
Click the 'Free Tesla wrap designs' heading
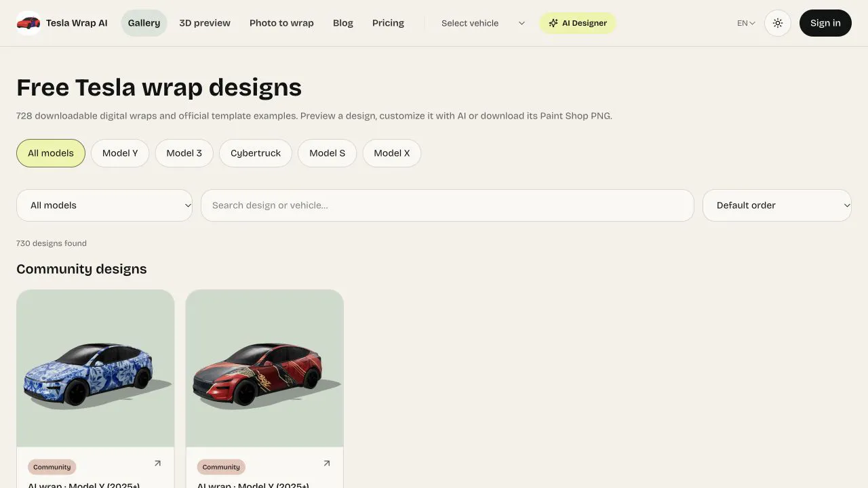click(x=159, y=87)
